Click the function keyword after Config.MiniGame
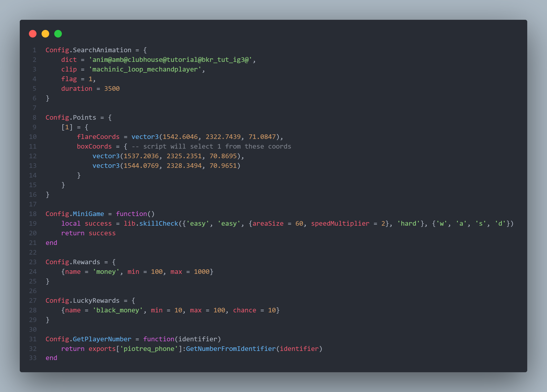The width and height of the screenshot is (547, 392). [131, 214]
